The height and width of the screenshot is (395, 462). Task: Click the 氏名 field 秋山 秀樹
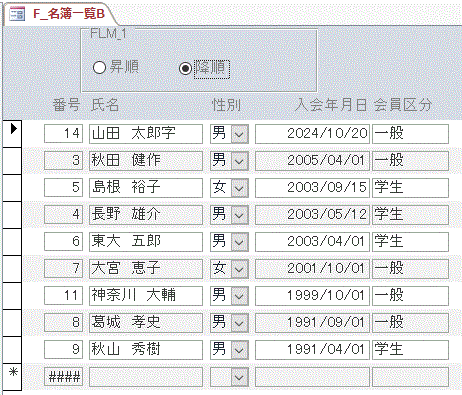pyautogui.click(x=146, y=350)
